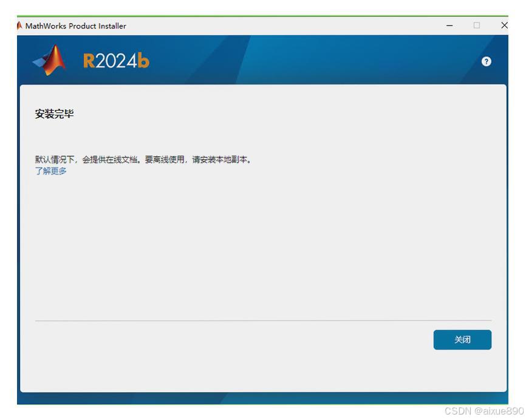Open the help question mark icon
The height and width of the screenshot is (420, 526).
(x=486, y=61)
